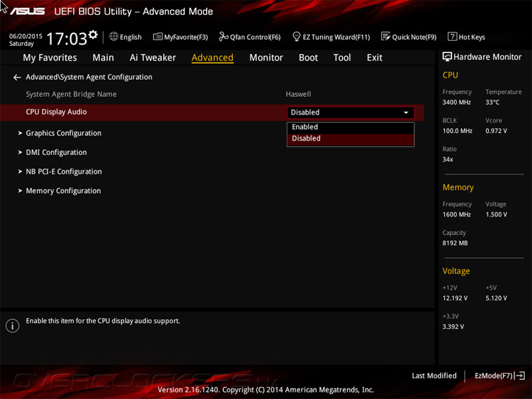Show Hot Keys list

tap(471, 37)
